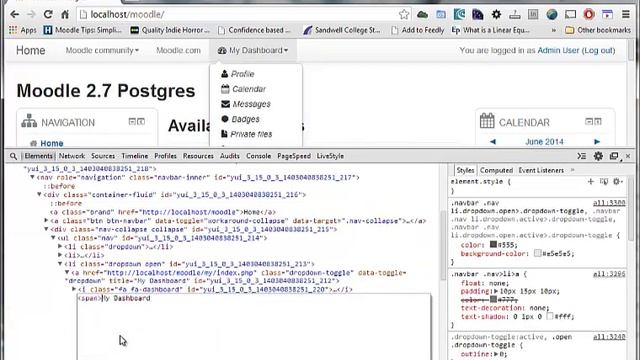Open DevTools settings gear
The image size is (640, 360).
[x=598, y=156]
